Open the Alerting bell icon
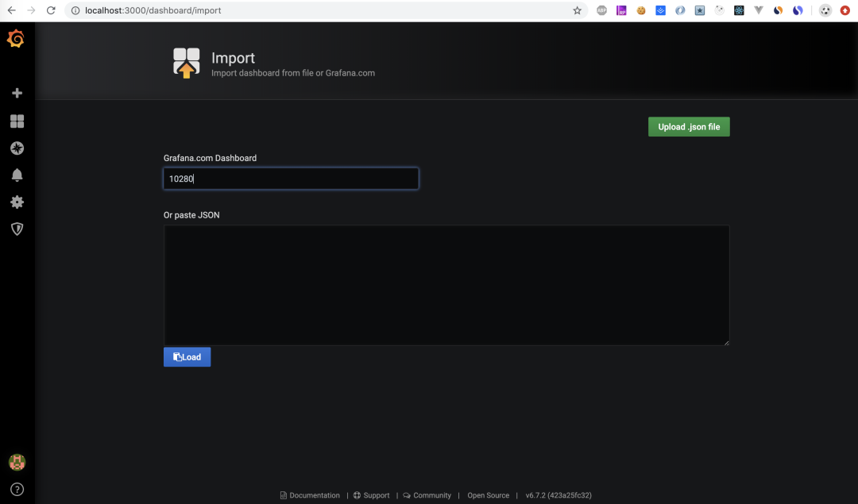Screen dimensions: 858x504 (x=17, y=175)
